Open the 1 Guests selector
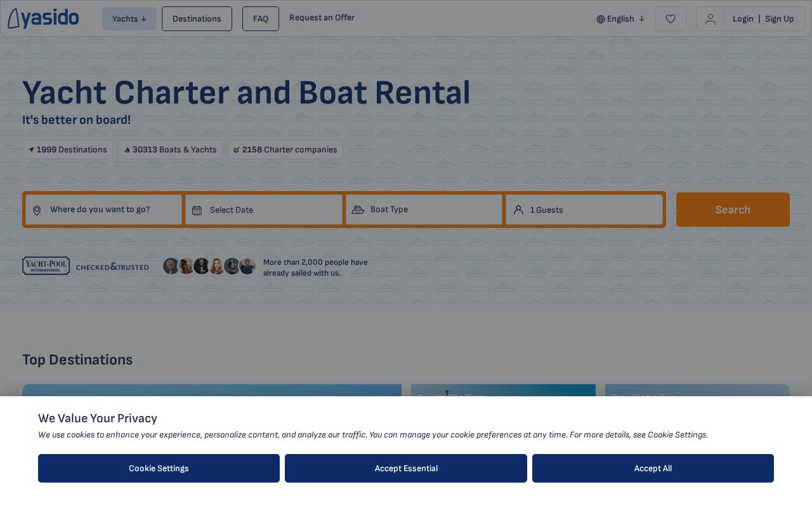 (584, 210)
